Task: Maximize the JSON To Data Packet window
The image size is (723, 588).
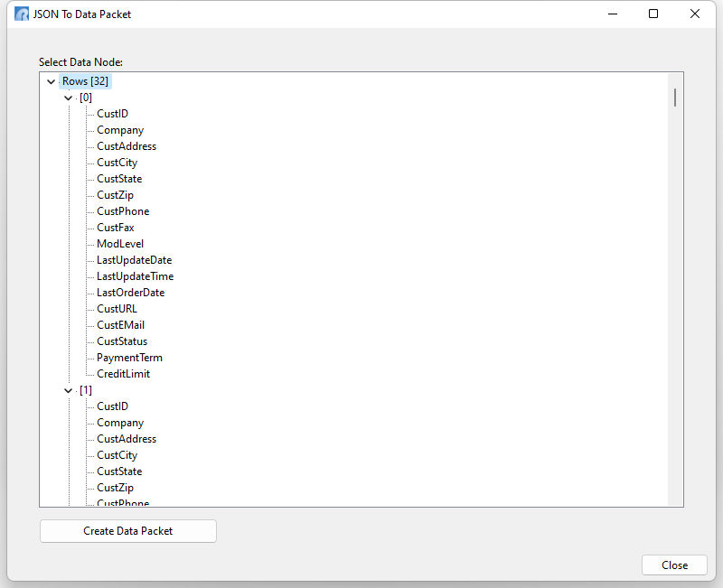Action: (x=653, y=14)
